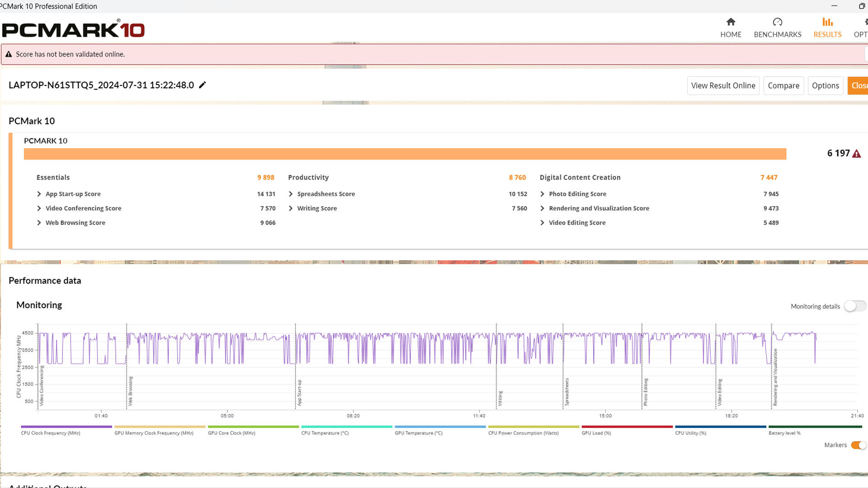Image resolution: width=868 pixels, height=488 pixels.
Task: Click red warning triangle beside score 6 197
Action: coord(856,154)
